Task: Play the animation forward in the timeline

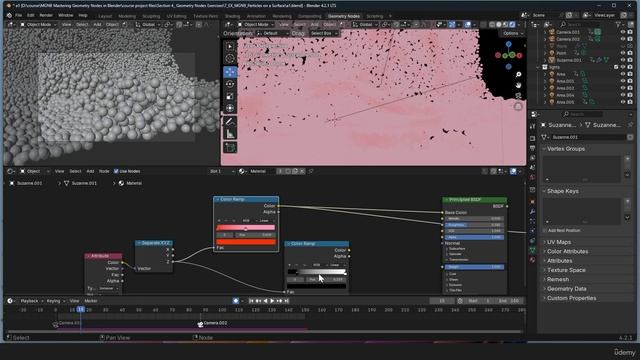Action: [272, 301]
